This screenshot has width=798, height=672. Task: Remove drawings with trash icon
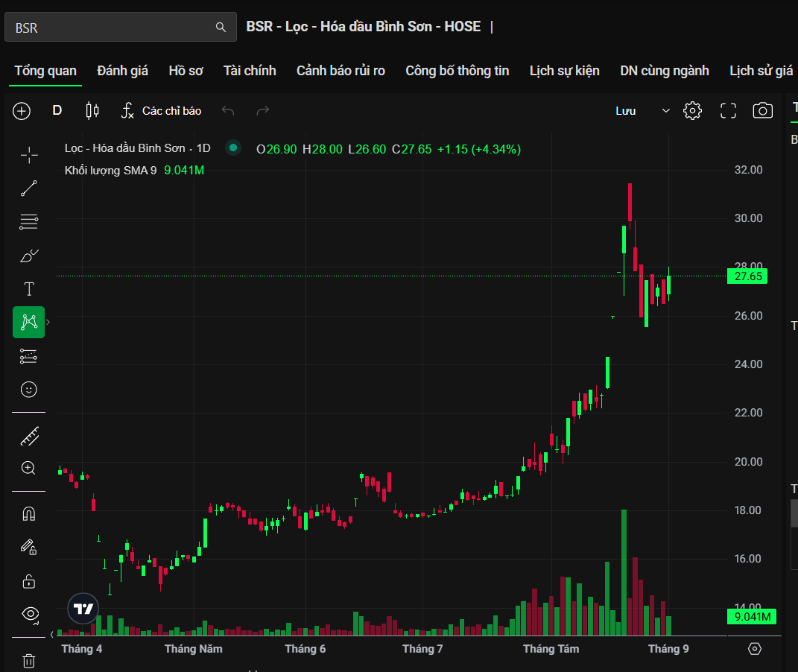(x=29, y=661)
